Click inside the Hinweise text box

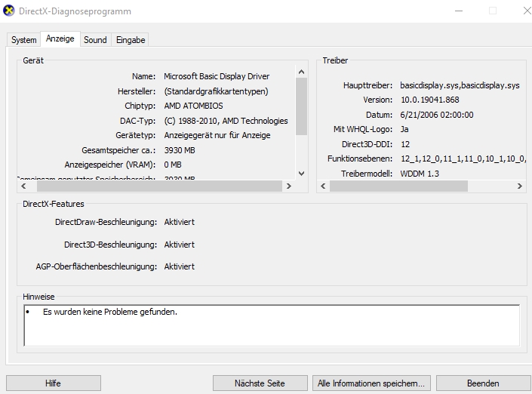[272, 325]
